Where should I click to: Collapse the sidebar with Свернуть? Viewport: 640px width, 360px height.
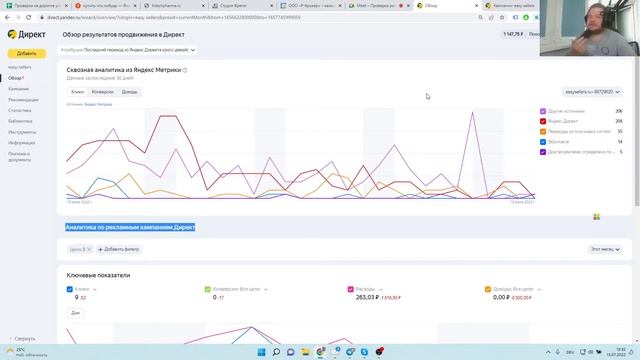click(x=22, y=339)
